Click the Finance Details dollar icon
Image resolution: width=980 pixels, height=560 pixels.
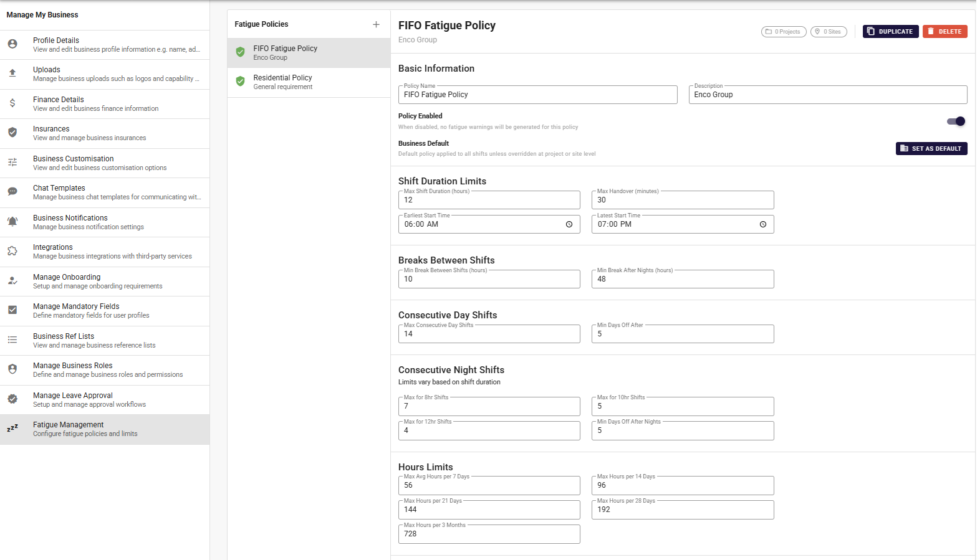12,103
